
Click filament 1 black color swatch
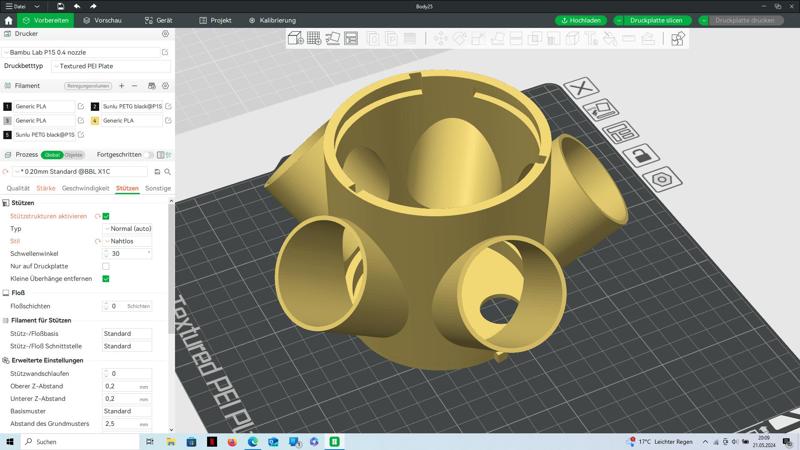coord(7,106)
